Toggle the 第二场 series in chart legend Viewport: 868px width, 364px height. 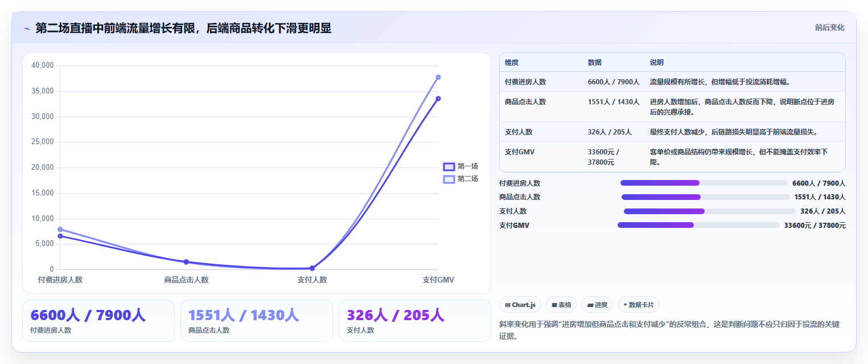coord(460,179)
